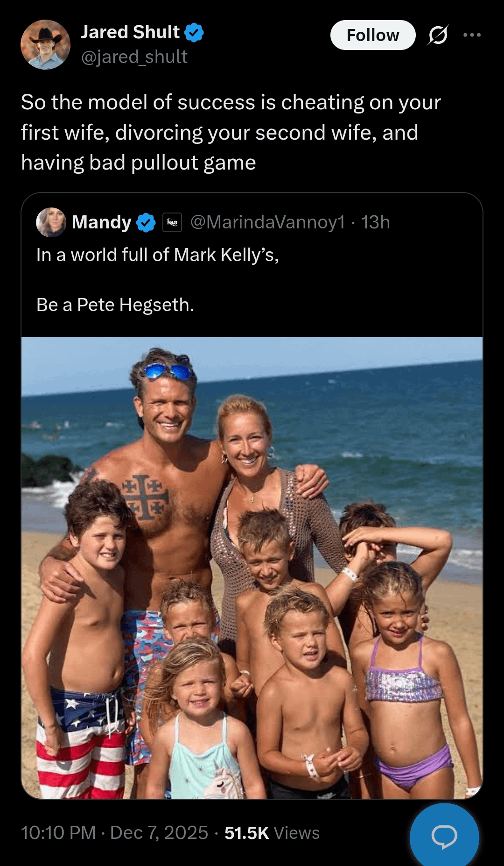504x866 pixels.
Task: Click the Mandy display name
Action: 101,222
